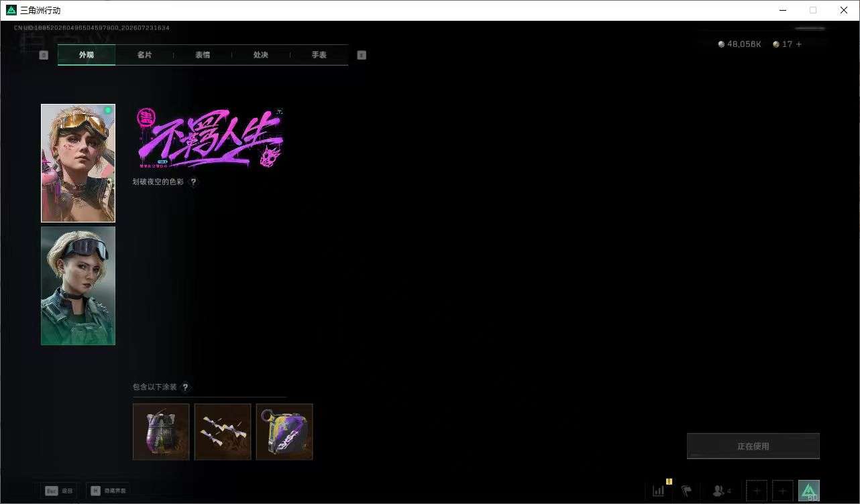
Task: Click the second empty squad plus slot
Action: (783, 491)
